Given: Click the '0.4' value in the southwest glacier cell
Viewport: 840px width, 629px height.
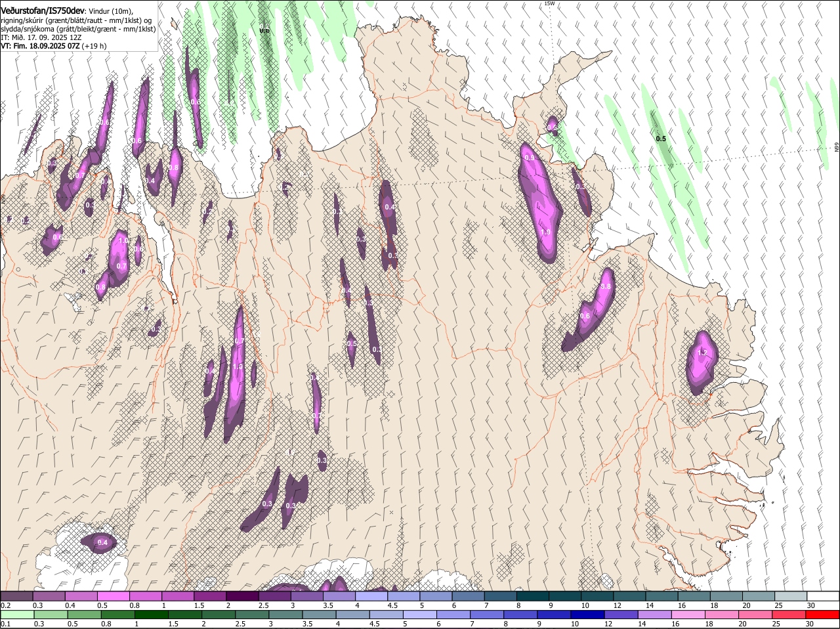Looking at the screenshot, I should pos(102,542).
